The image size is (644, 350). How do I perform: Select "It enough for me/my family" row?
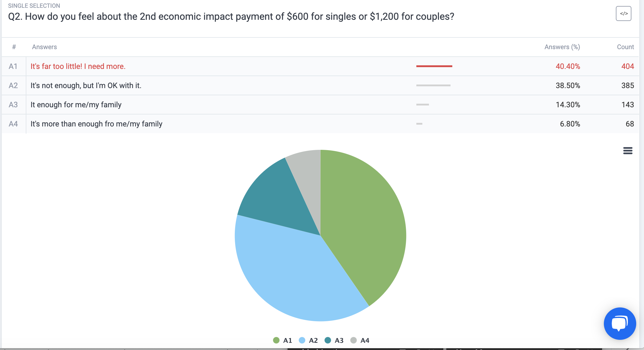tap(76, 105)
